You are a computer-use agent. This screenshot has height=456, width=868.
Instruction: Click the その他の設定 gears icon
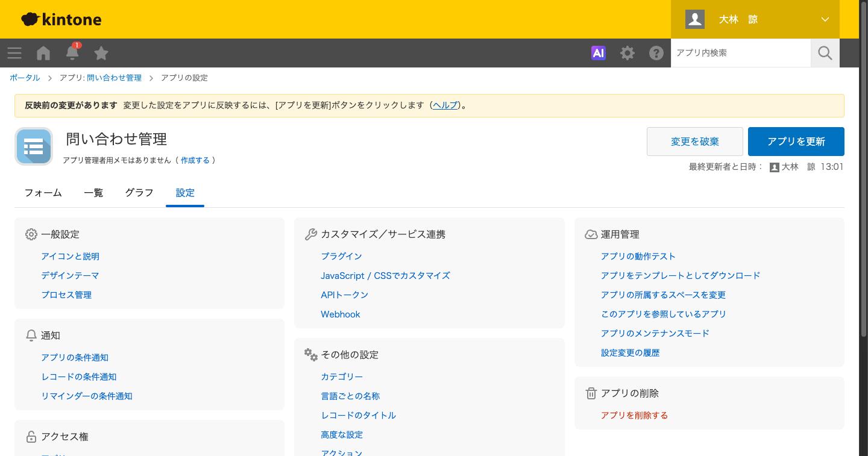(311, 355)
